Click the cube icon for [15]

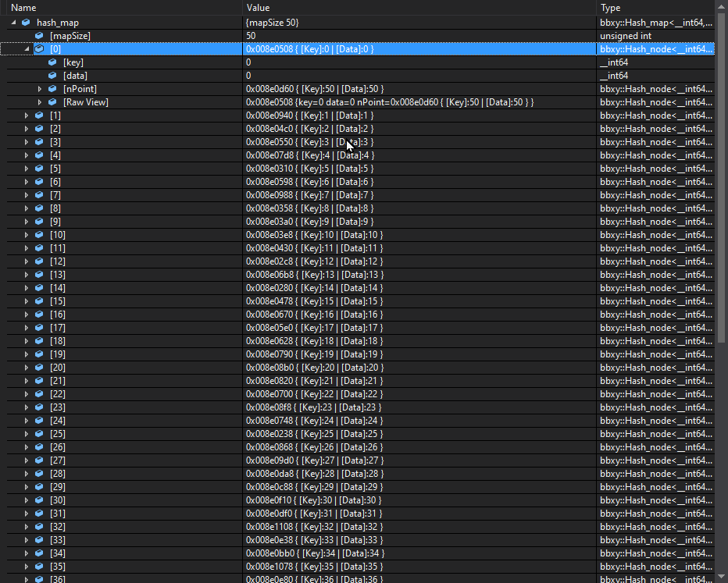coord(40,301)
